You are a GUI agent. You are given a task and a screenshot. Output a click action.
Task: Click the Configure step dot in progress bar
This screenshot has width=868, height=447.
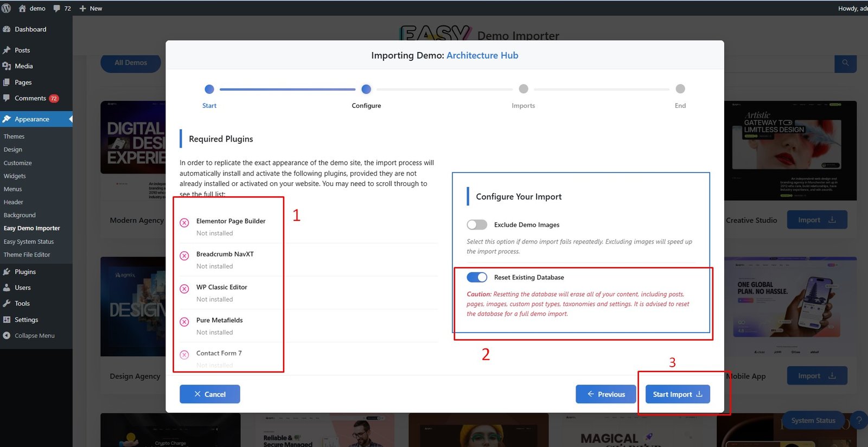tap(366, 89)
